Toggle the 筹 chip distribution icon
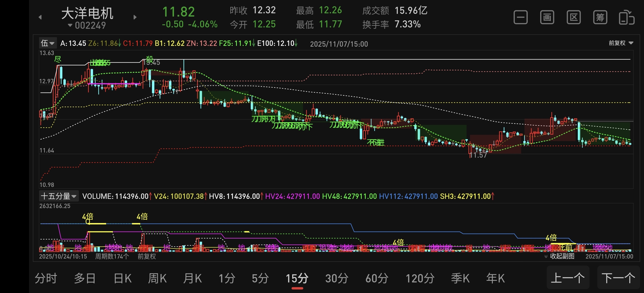 (x=600, y=18)
